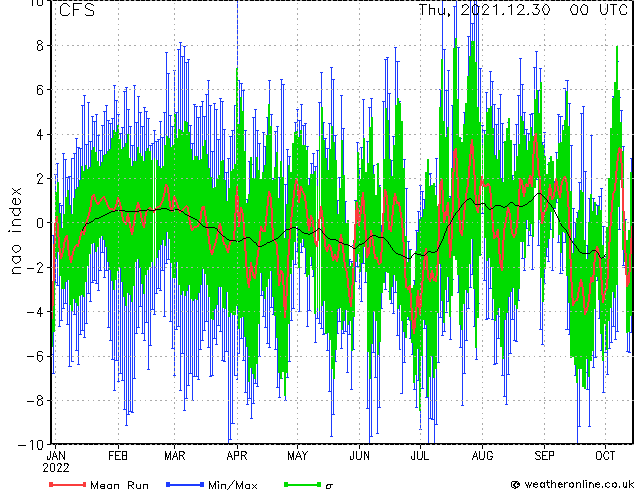Click the y-axis value -4
Image resolution: width=634 pixels, height=490 pixels.
click(x=35, y=312)
